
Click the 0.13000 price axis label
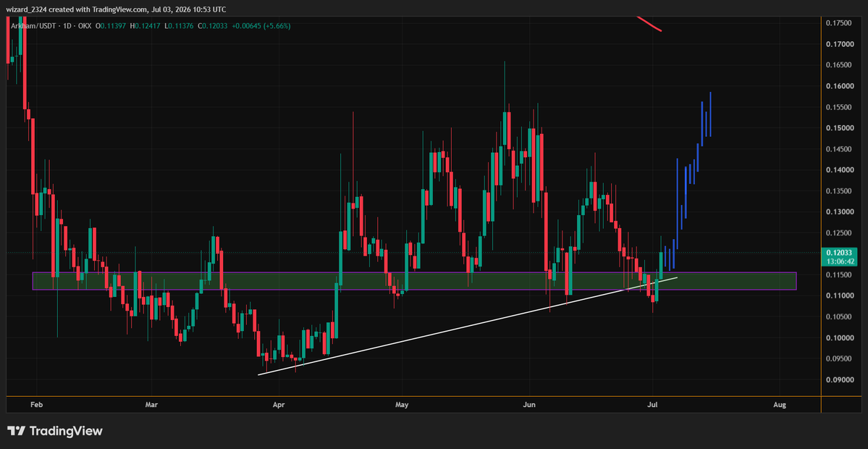point(838,212)
